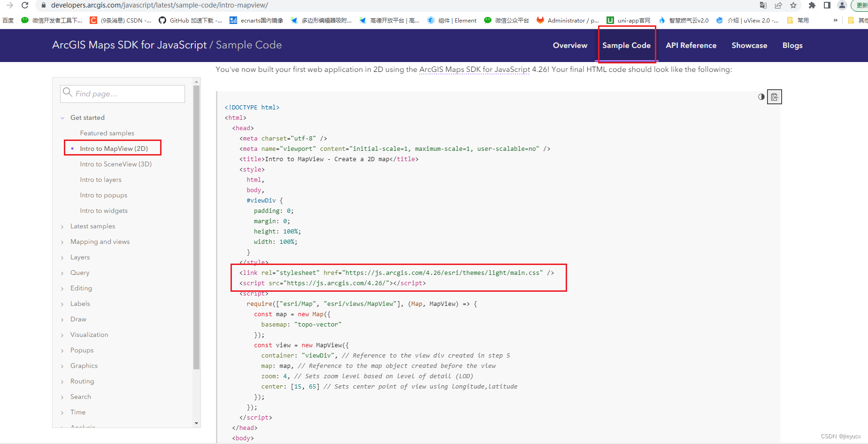
Task: Click the browser forward arrow
Action: pyautogui.click(x=9, y=5)
